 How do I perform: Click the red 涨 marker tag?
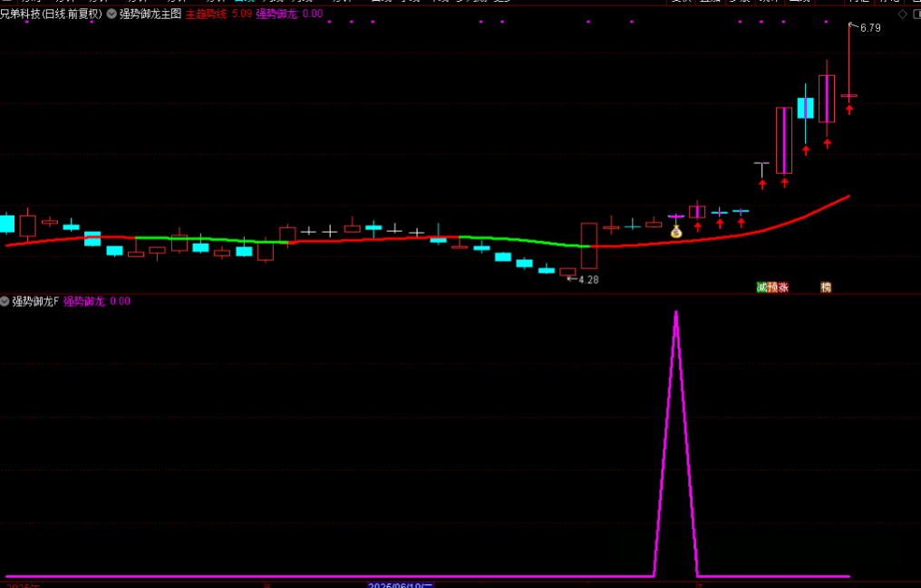[x=783, y=287]
